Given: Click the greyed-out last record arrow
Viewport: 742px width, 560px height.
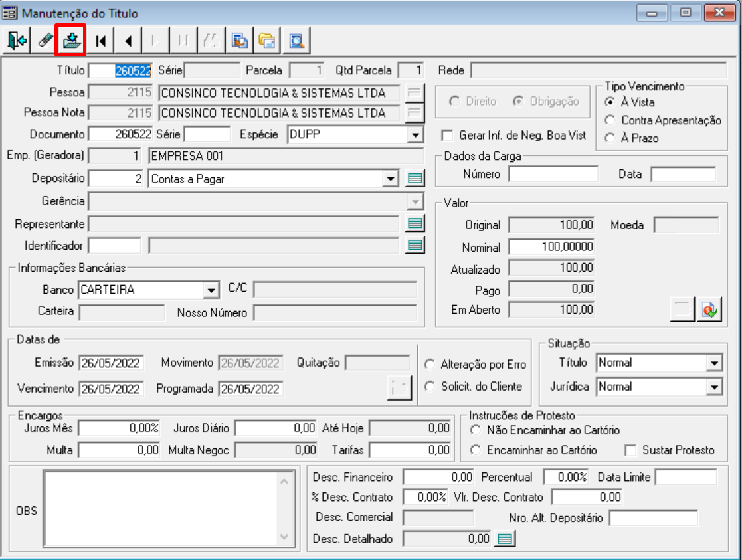Looking at the screenshot, I should [183, 41].
